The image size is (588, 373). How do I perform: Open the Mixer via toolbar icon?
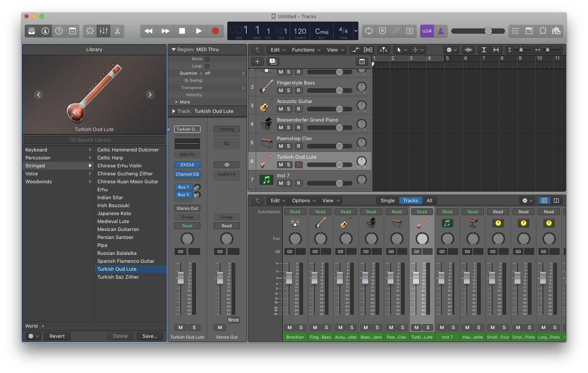pyautogui.click(x=103, y=31)
